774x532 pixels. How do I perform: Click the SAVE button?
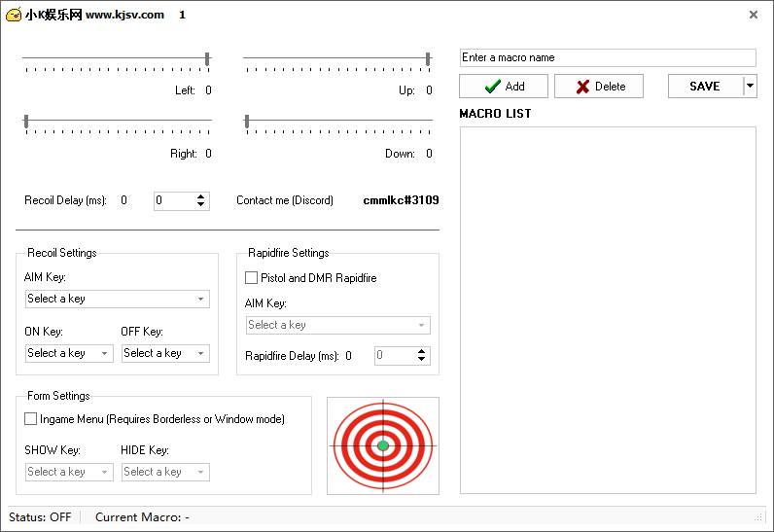(705, 87)
